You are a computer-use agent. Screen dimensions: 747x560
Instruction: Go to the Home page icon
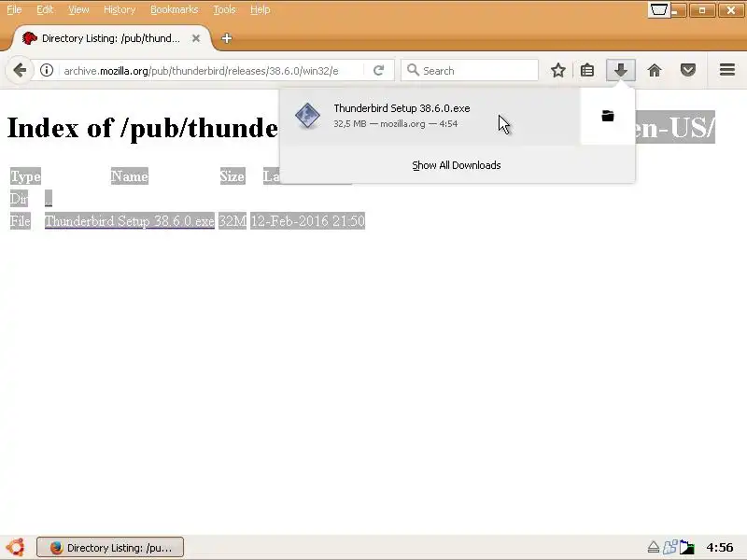point(655,71)
